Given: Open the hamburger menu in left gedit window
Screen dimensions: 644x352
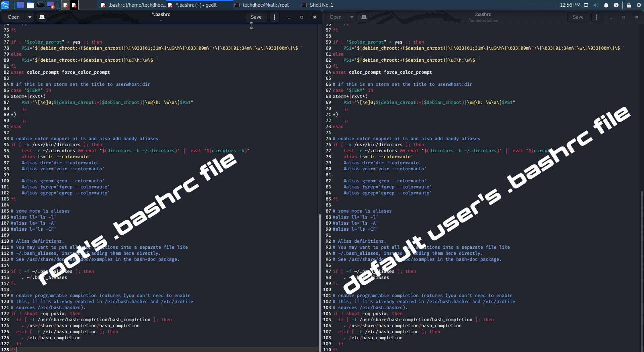Looking at the screenshot, I should coord(274,17).
